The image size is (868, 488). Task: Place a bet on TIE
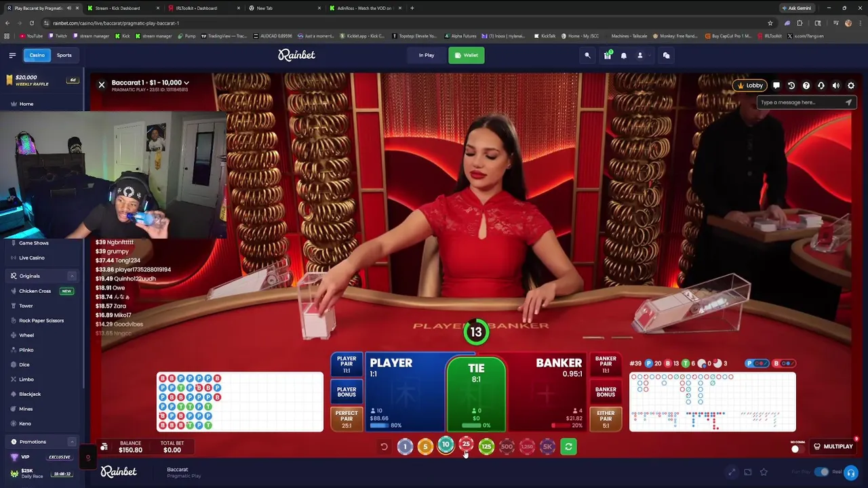point(476,393)
